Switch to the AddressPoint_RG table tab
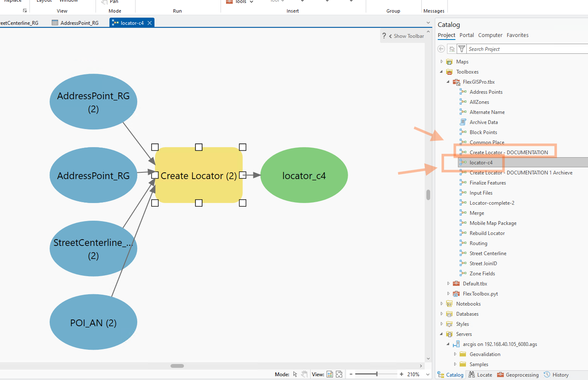 coord(79,23)
